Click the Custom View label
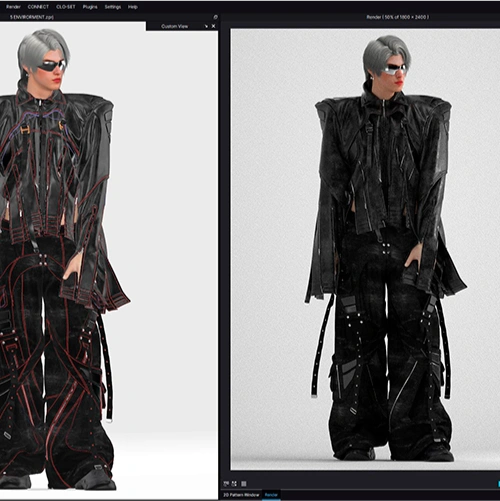The image size is (500, 501). [x=175, y=26]
